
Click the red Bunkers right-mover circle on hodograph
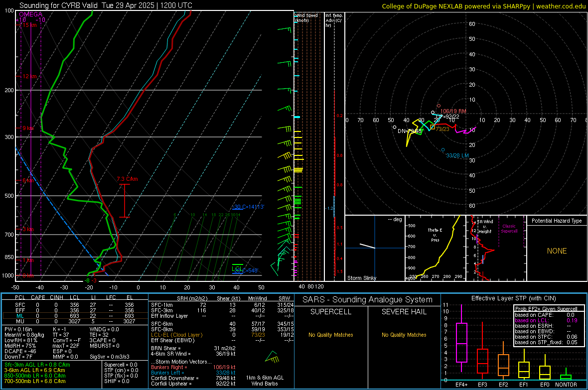pyautogui.click(x=439, y=106)
